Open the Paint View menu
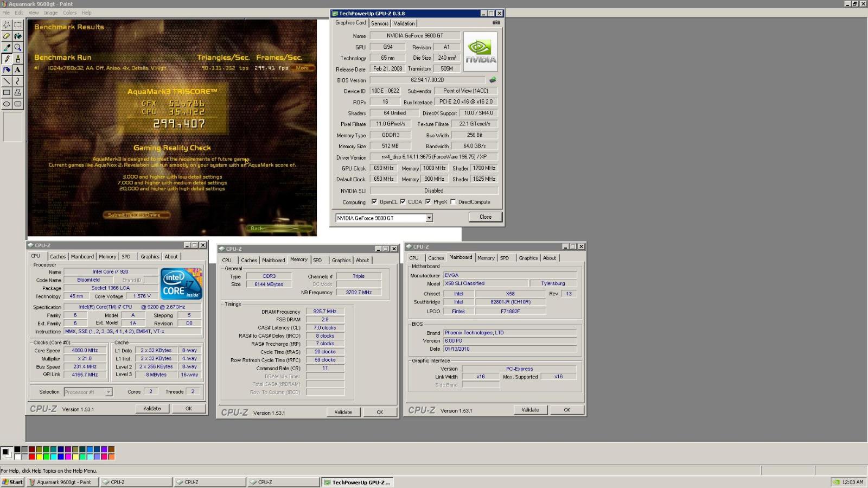868x488 pixels. 33,12
